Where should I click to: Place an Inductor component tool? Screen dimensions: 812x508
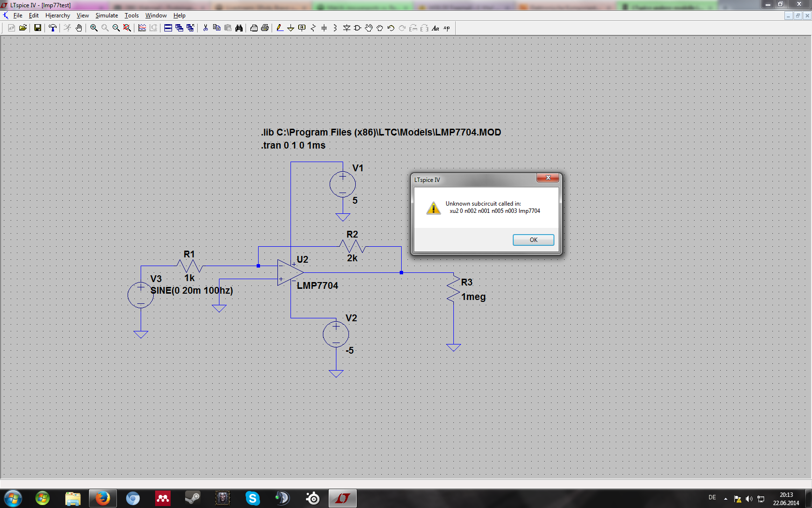click(335, 28)
